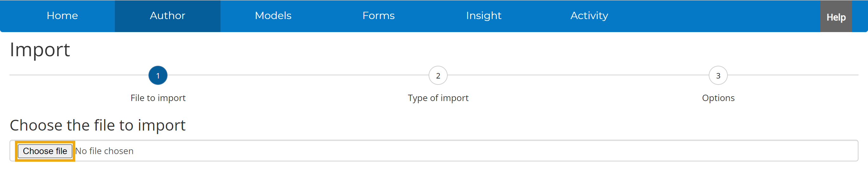This screenshot has height=169, width=868.
Task: Open the Home tab
Action: pyautogui.click(x=62, y=16)
